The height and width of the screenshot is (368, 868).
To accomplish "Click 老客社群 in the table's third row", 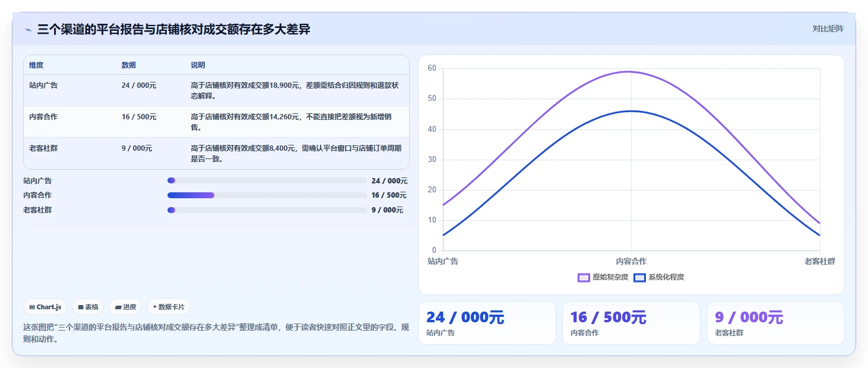I will click(x=43, y=148).
